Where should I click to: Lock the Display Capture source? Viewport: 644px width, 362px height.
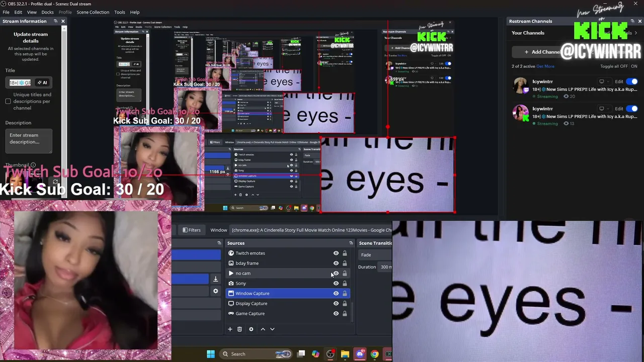tap(345, 303)
